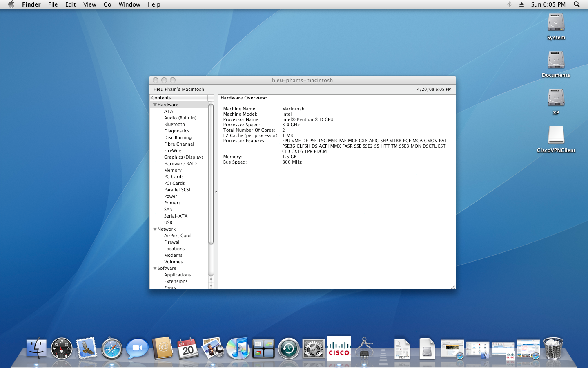Select the Documents drive on desktop
The width and height of the screenshot is (588, 368).
coord(556,65)
